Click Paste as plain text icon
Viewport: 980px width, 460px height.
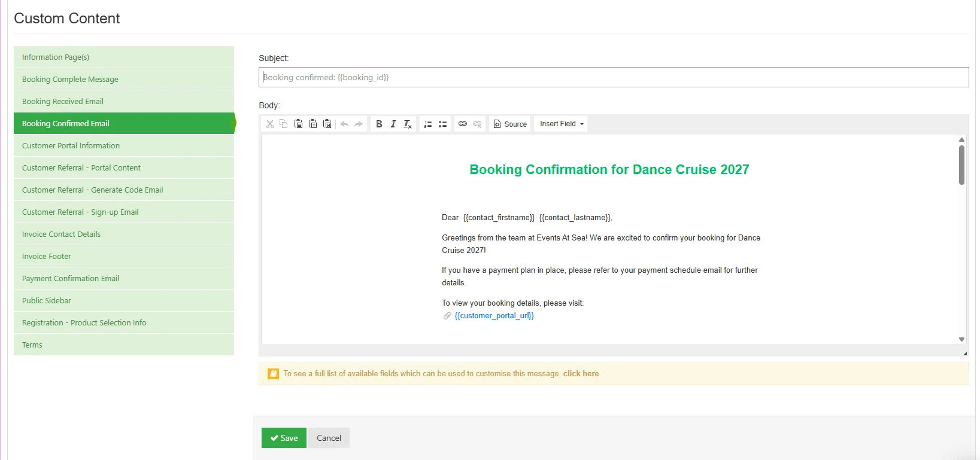coord(312,124)
